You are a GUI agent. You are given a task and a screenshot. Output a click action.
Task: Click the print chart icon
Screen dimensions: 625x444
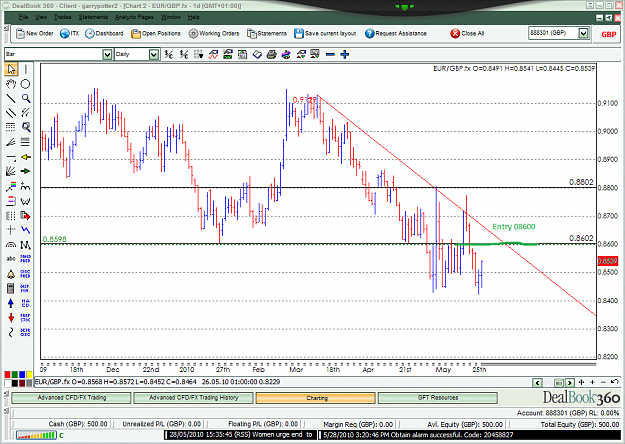click(x=271, y=54)
